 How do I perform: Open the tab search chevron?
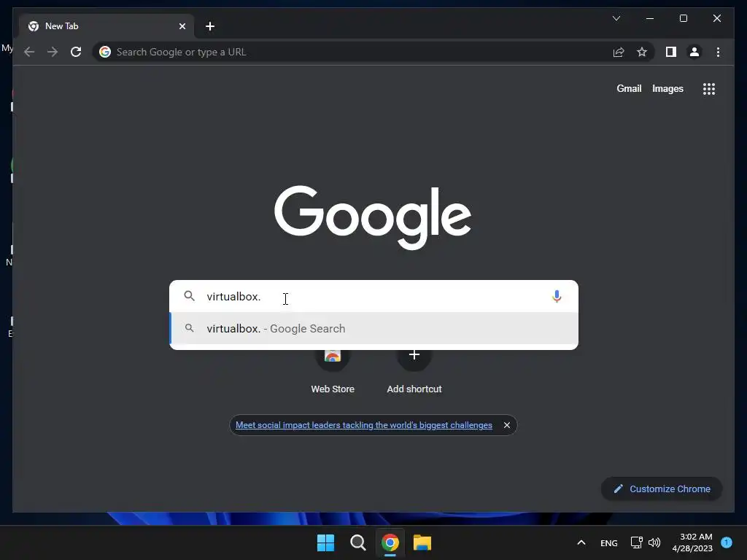point(616,18)
